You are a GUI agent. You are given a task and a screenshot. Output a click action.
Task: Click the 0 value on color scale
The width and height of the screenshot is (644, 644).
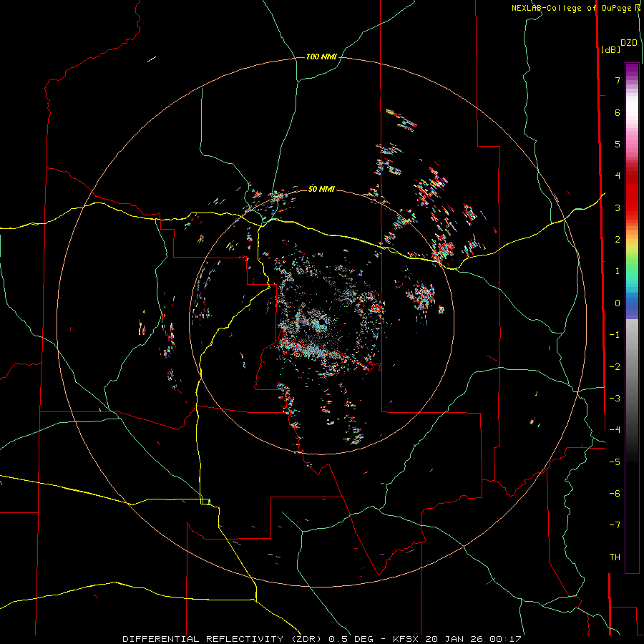pos(618,303)
